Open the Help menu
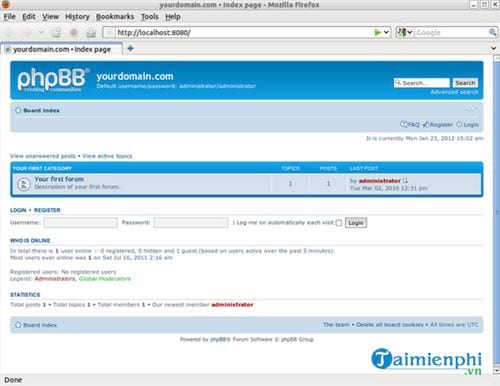Viewport: 500px width, 386px height. [x=173, y=17]
